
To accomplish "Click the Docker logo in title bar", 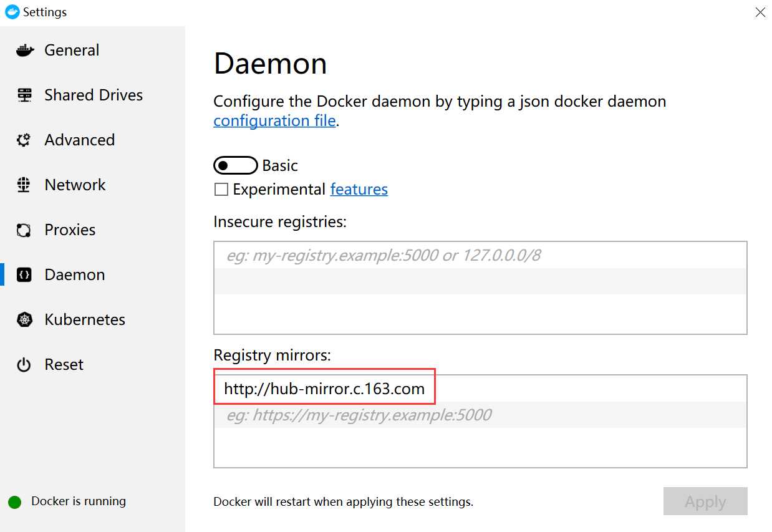I will 12,12.
